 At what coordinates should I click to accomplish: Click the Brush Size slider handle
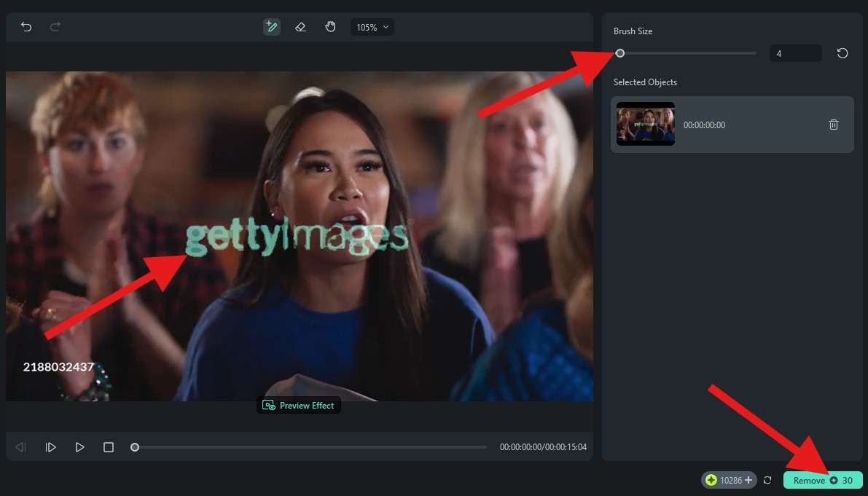tap(620, 53)
